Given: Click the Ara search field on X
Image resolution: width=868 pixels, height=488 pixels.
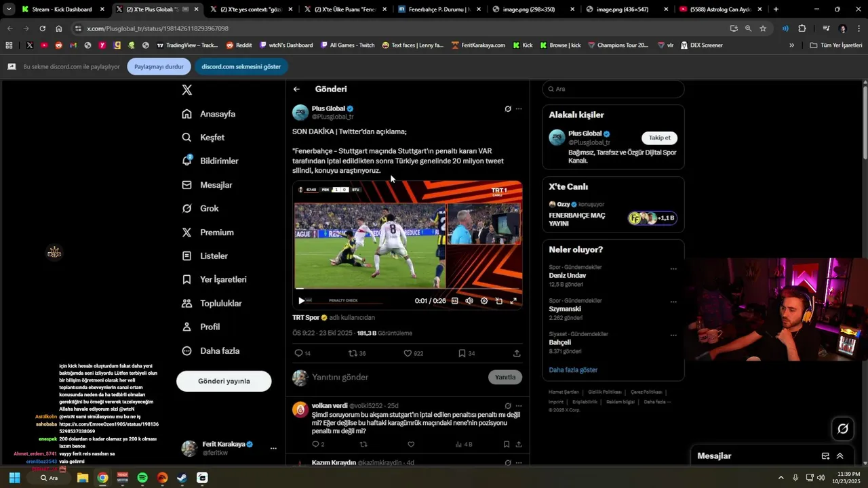Looking at the screenshot, I should click(613, 89).
